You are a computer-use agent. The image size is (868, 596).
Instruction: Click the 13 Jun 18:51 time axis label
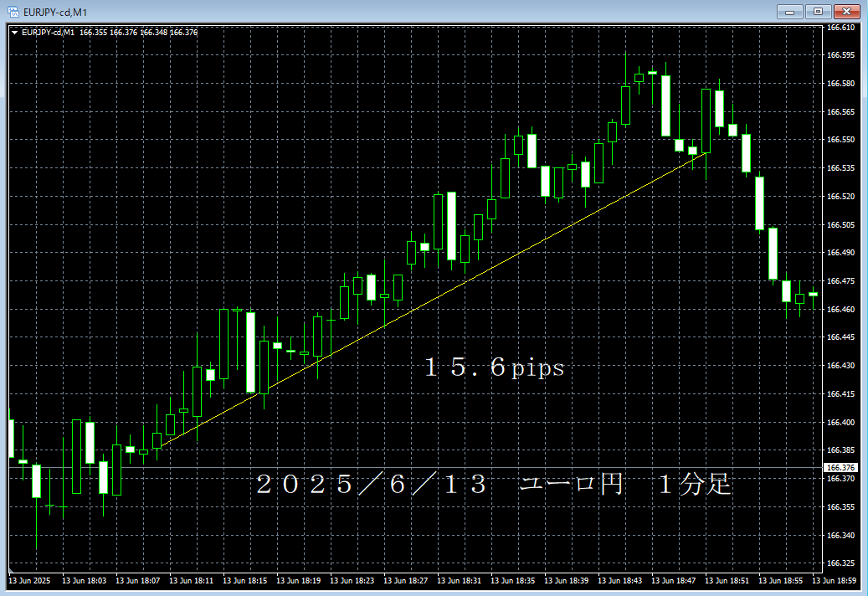pos(727,580)
